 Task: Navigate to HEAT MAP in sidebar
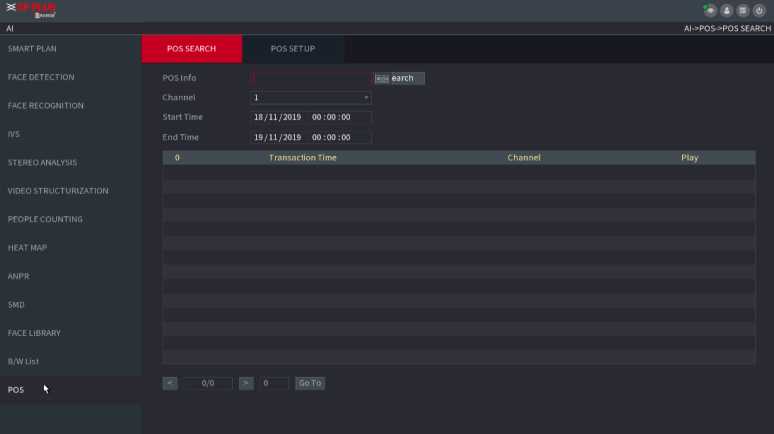[x=27, y=248]
